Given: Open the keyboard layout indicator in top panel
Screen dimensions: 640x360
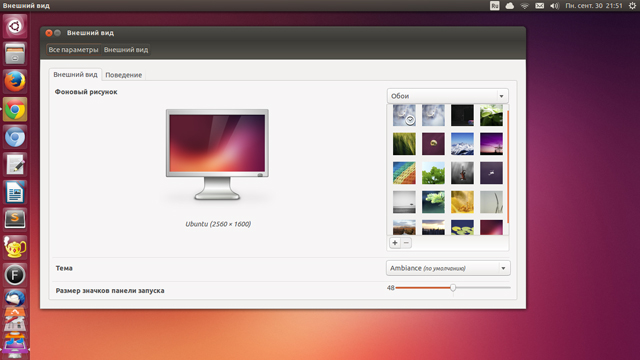Looking at the screenshot, I should [494, 6].
